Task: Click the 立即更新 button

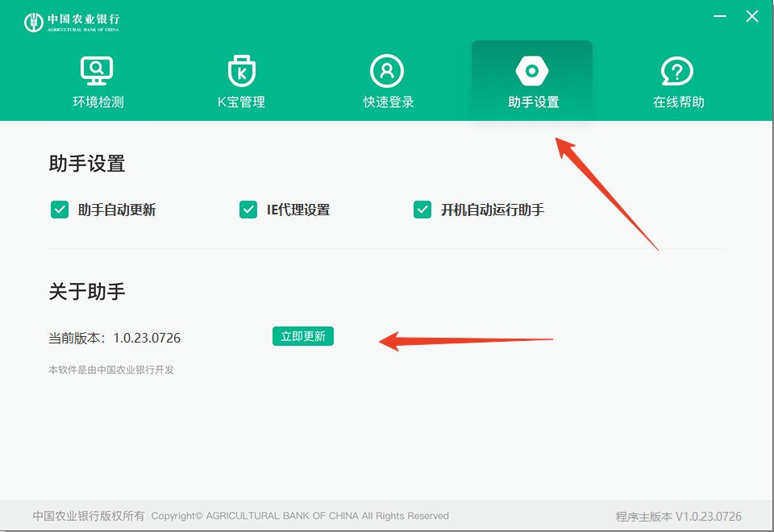Action: tap(303, 336)
